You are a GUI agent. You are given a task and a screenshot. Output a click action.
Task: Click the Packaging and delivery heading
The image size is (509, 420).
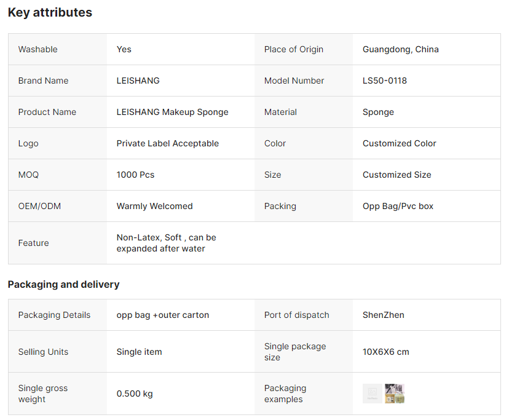[x=63, y=284]
